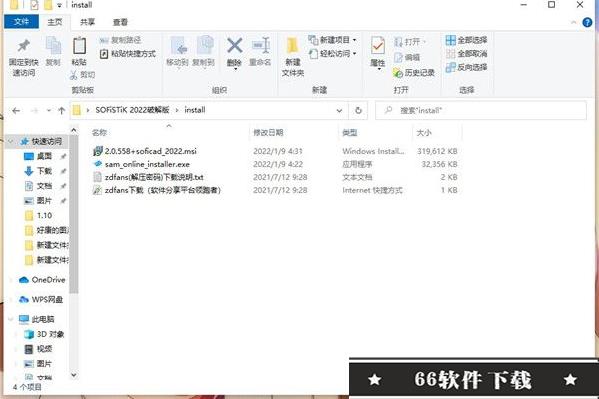Sort by the Date modified column header

[x=268, y=133]
